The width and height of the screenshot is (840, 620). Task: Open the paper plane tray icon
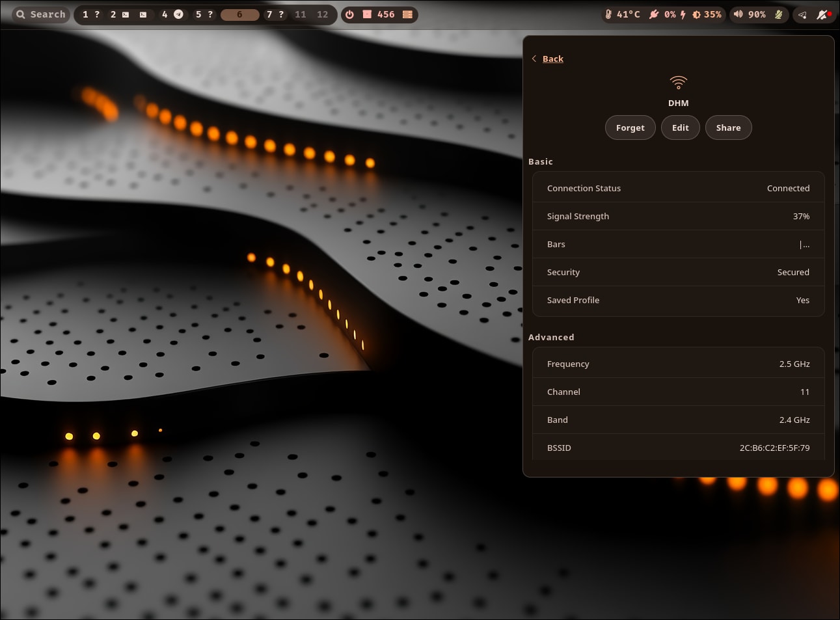click(802, 14)
